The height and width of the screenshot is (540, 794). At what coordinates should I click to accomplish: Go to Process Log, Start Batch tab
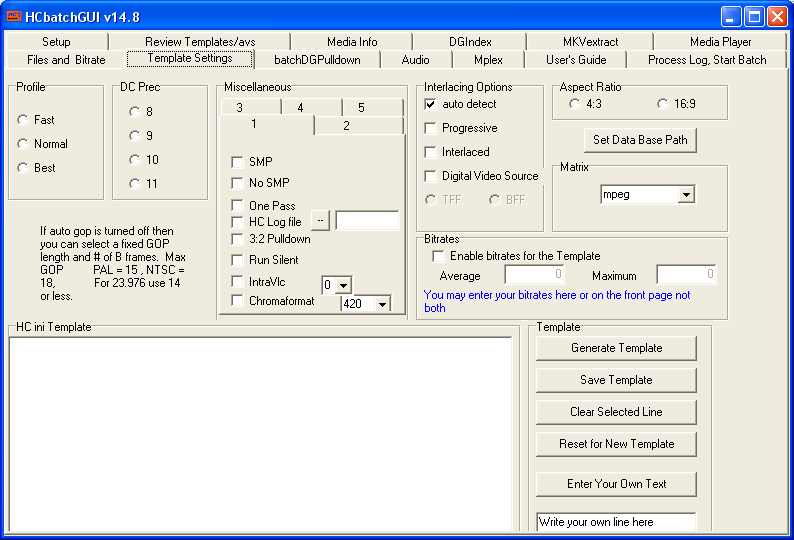pyautogui.click(x=707, y=60)
